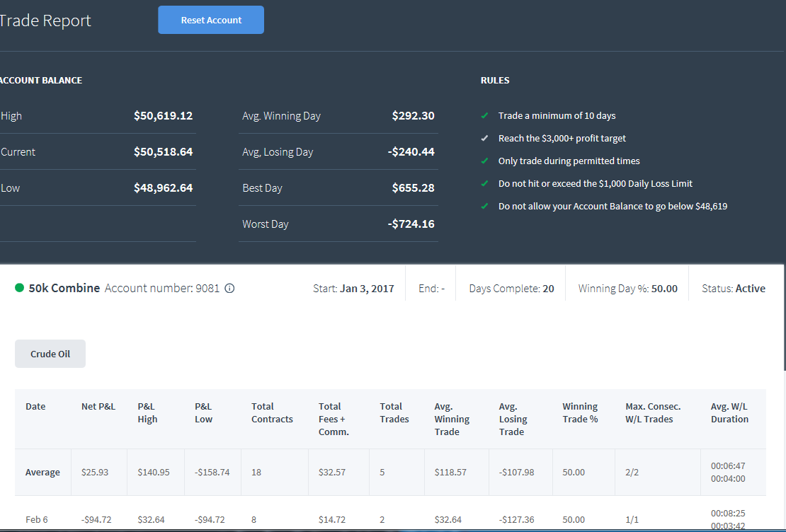
Task: Click the grey checkmark for $3,000+ profit target
Action: [x=484, y=138]
